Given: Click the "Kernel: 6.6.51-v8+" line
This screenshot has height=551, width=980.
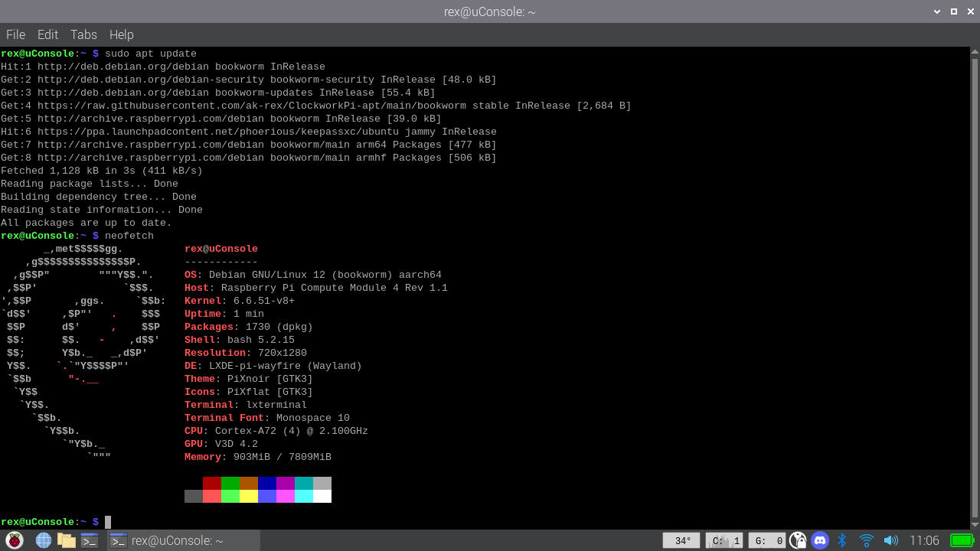Looking at the screenshot, I should point(240,301).
